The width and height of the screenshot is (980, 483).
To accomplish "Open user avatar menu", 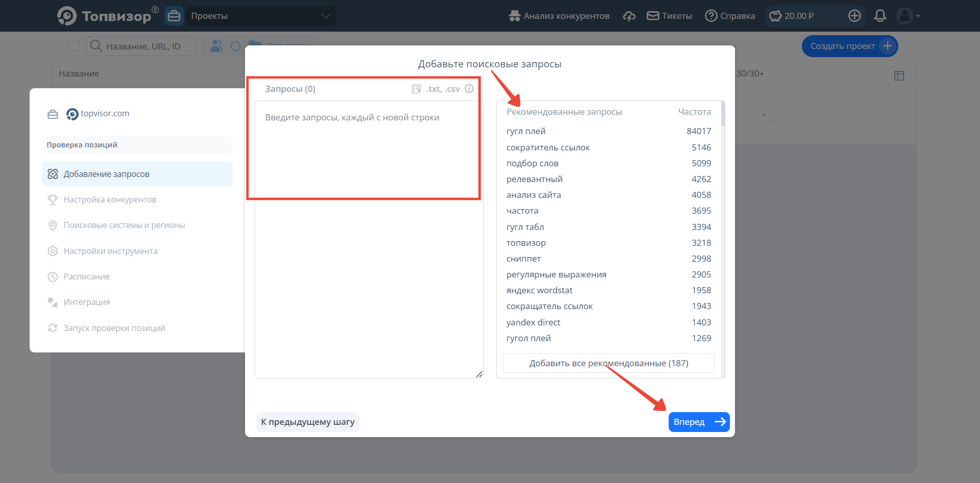I will 909,16.
